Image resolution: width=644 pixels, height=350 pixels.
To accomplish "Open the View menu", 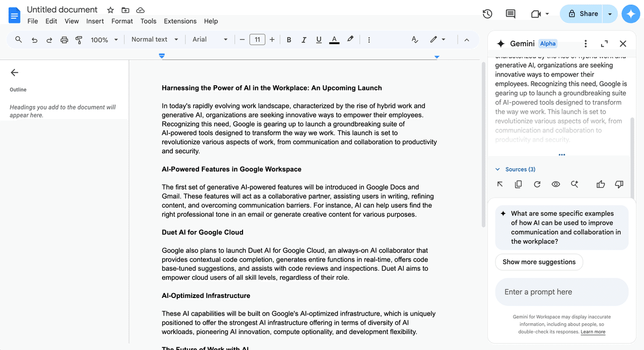I will click(x=71, y=21).
